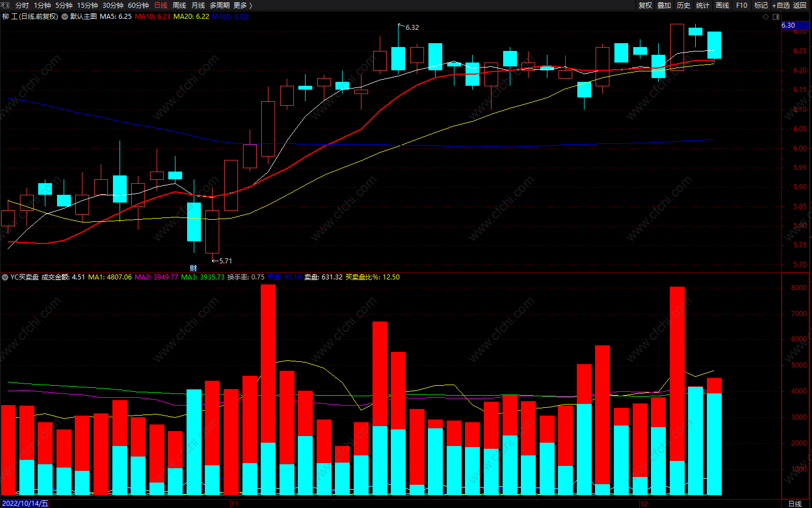Click the 叠加 overlay button
Screen dimensions: 812x508
click(x=664, y=5)
